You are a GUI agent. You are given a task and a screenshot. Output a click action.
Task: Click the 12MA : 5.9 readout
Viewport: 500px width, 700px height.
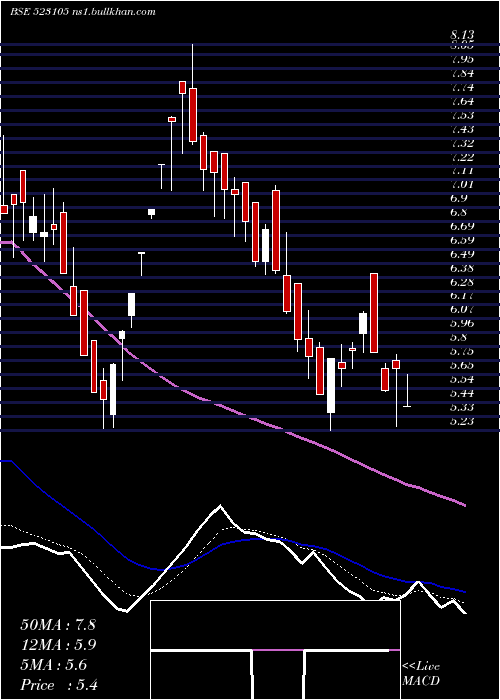point(58,645)
